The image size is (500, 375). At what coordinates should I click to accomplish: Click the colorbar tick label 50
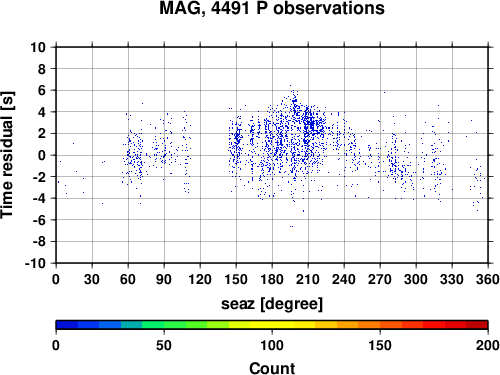[x=164, y=345]
